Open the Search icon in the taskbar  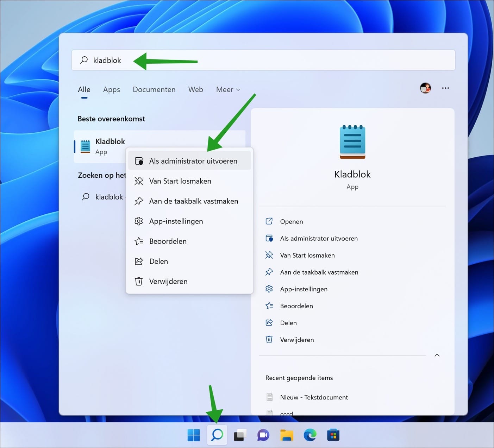click(x=217, y=435)
